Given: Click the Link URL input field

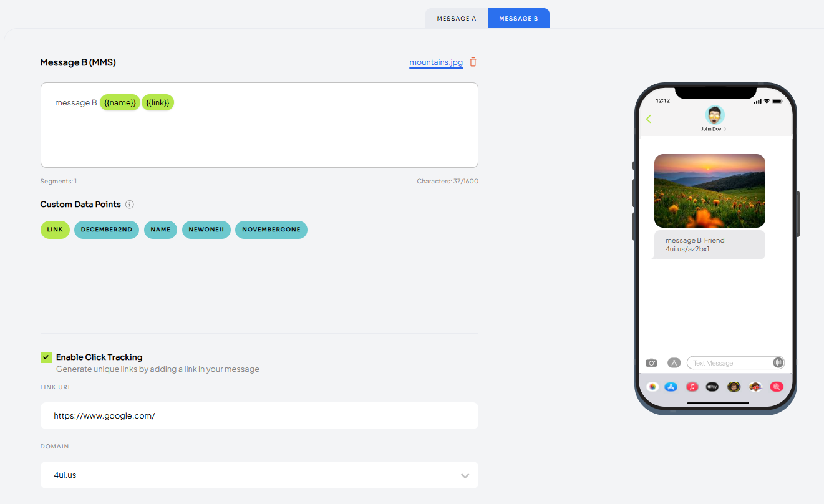Looking at the screenshot, I should coord(259,415).
